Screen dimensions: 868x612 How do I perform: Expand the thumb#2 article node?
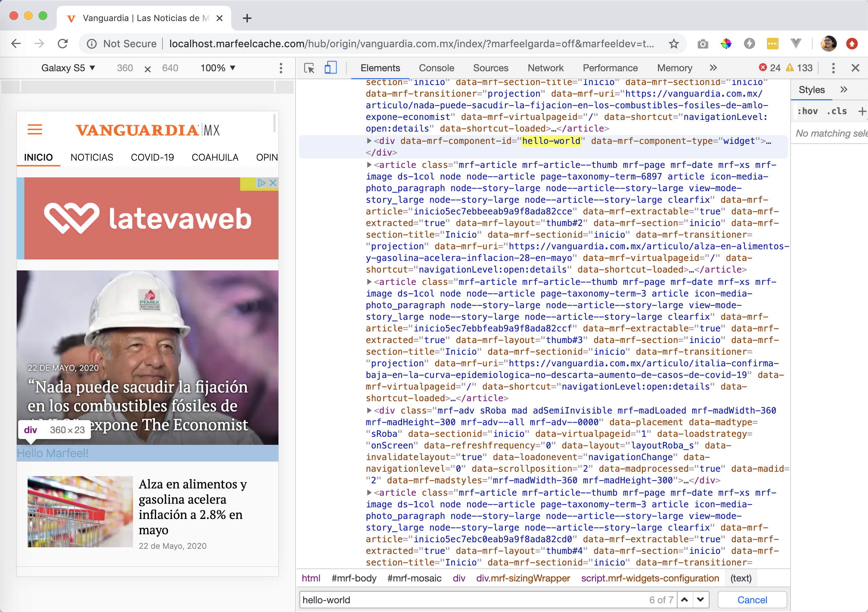click(369, 165)
